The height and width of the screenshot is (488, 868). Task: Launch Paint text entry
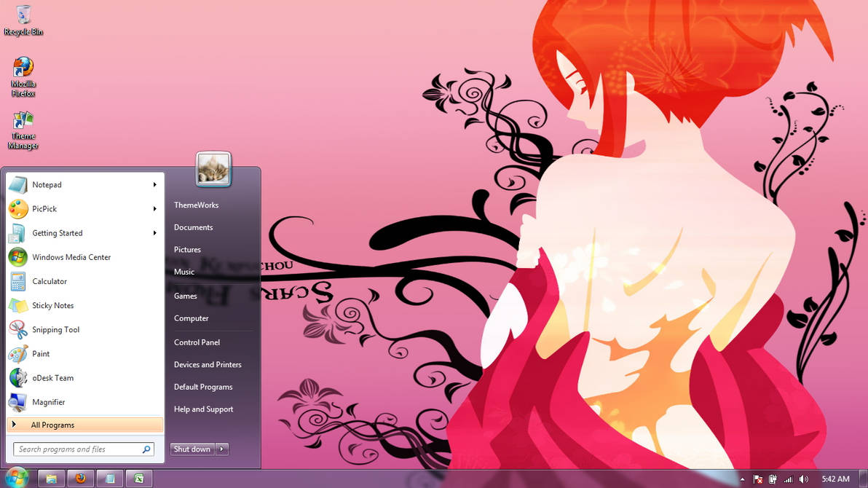coord(41,353)
